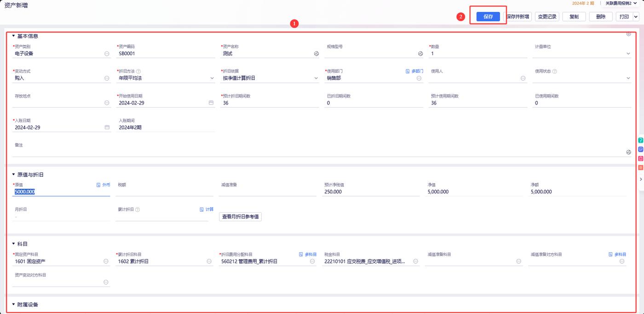Open the 减值准备科目 lookup ellipsis icon

pos(519,262)
